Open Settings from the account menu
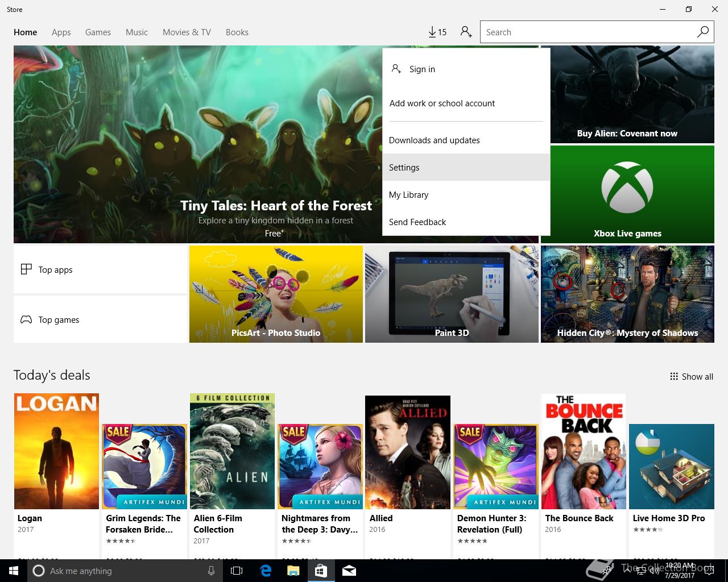The height and width of the screenshot is (582, 728). click(x=466, y=168)
